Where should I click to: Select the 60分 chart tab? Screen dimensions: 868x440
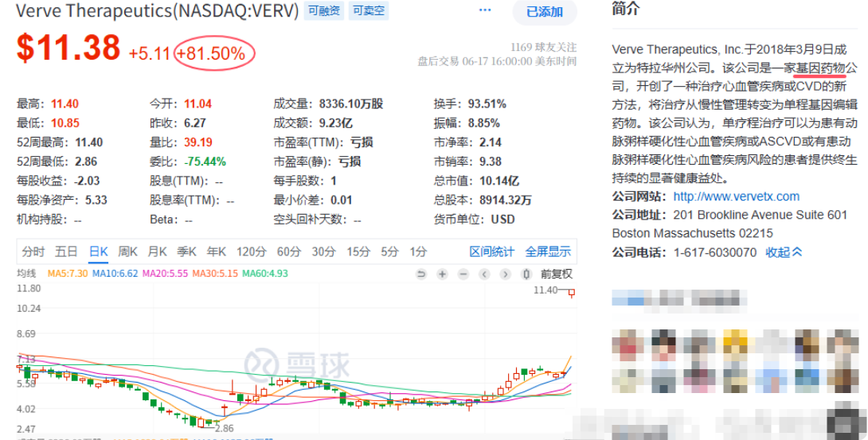(288, 252)
